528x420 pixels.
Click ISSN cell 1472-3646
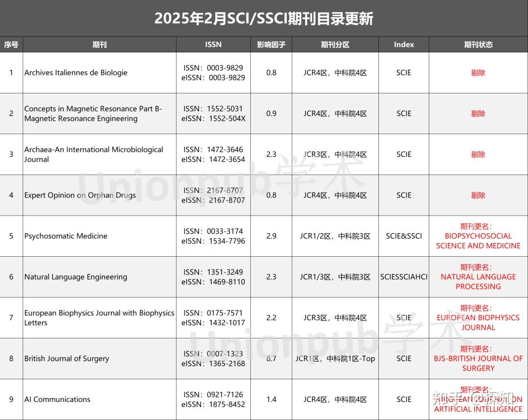[x=213, y=154]
